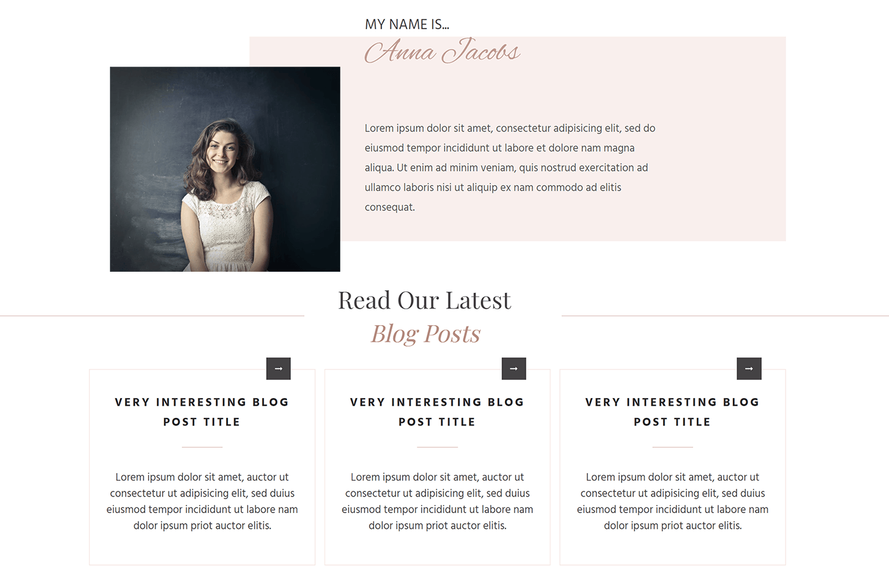The image size is (889, 588).
Task: Click the bio paragraph beside the portrait
Action: coord(510,168)
